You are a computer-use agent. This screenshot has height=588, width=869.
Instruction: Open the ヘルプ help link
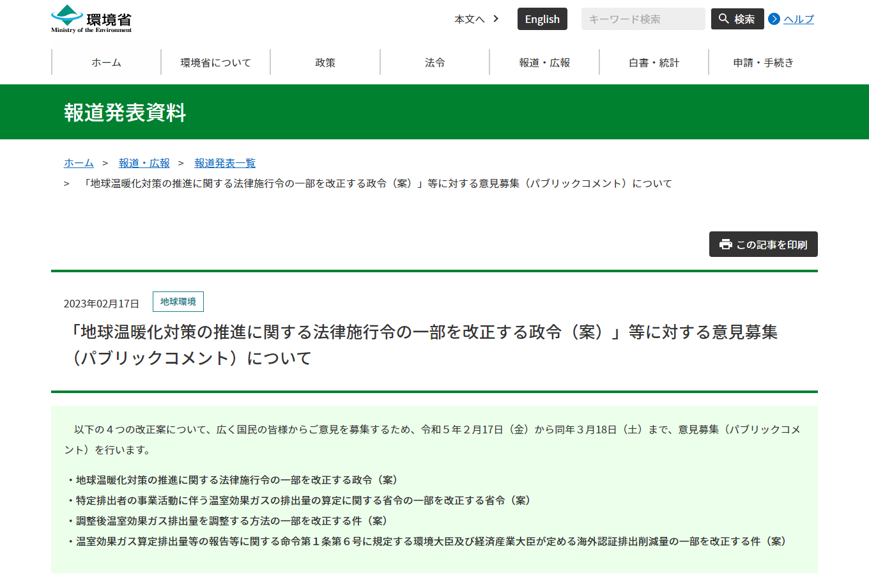pos(799,19)
